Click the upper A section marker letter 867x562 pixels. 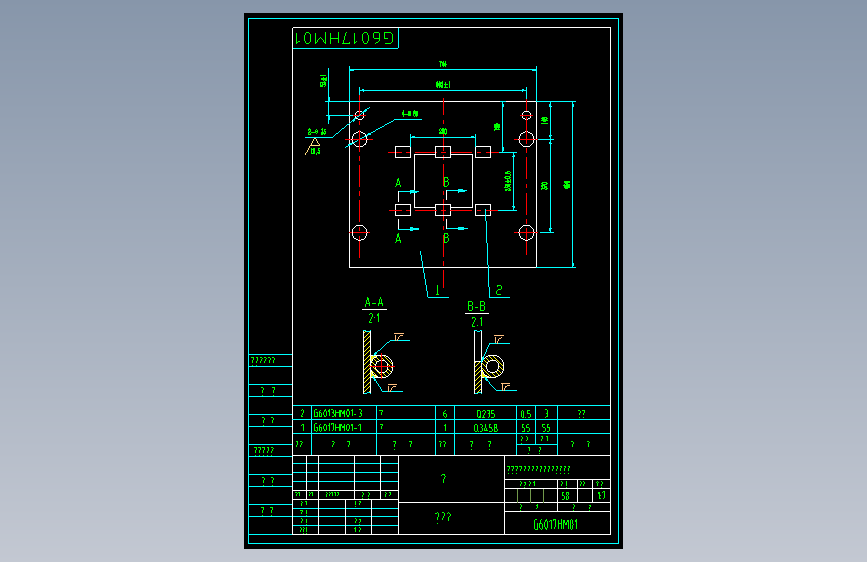coord(398,183)
